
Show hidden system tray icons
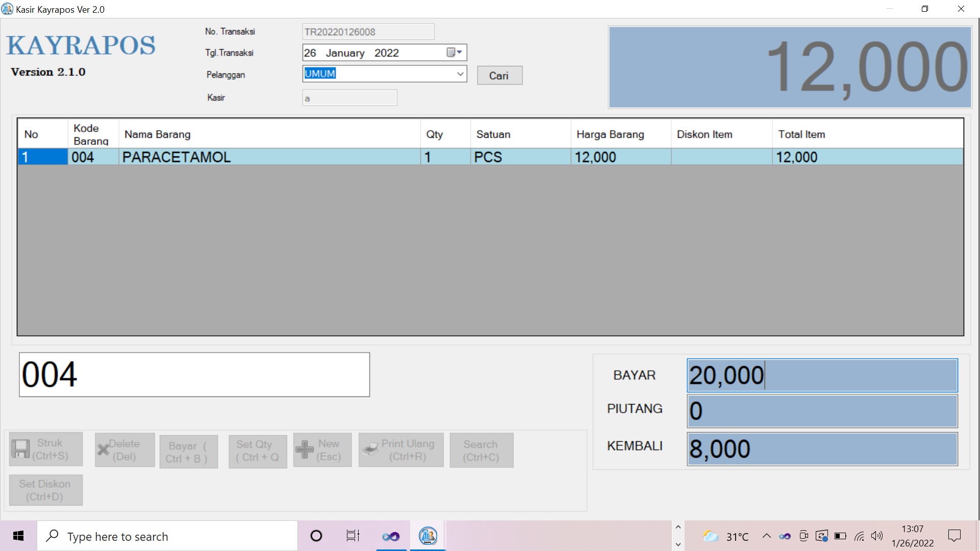coord(766,536)
